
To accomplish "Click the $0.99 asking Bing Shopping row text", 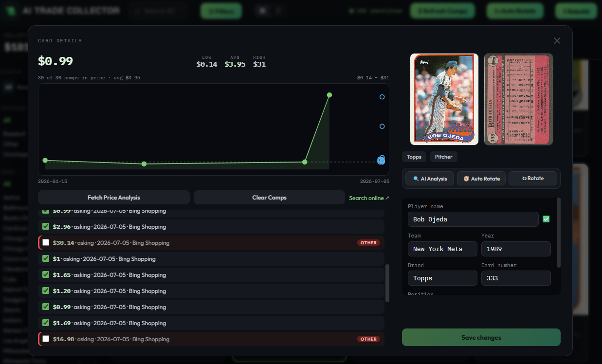I will point(109,307).
